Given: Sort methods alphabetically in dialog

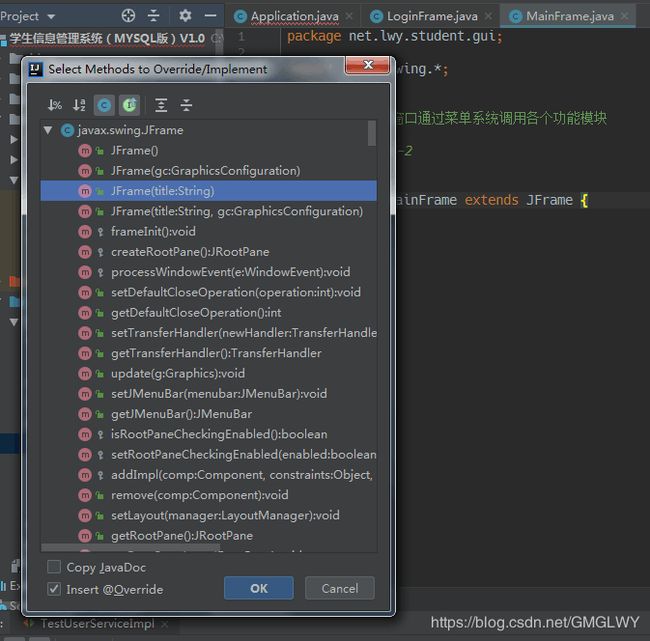Looking at the screenshot, I should (79, 105).
